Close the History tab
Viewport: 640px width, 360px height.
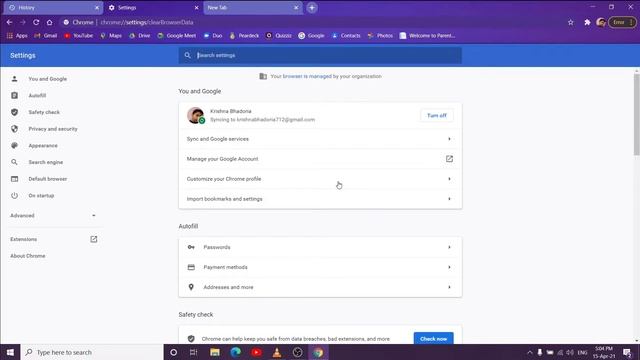[97, 8]
